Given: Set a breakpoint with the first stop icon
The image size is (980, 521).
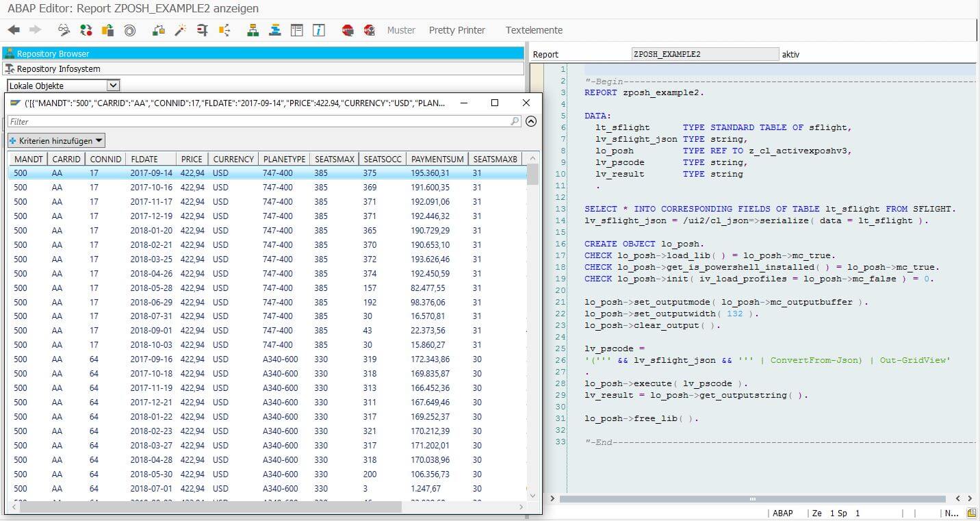Looking at the screenshot, I should tap(348, 30).
